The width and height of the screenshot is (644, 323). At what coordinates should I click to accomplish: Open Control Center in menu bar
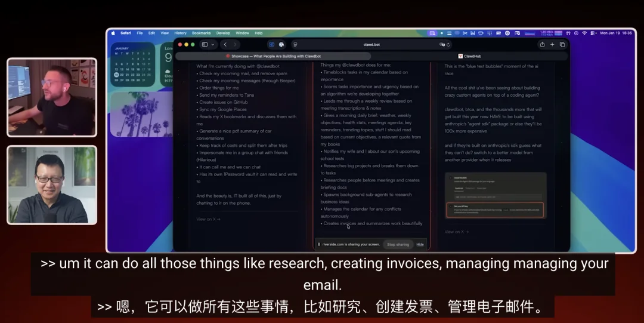(x=593, y=33)
